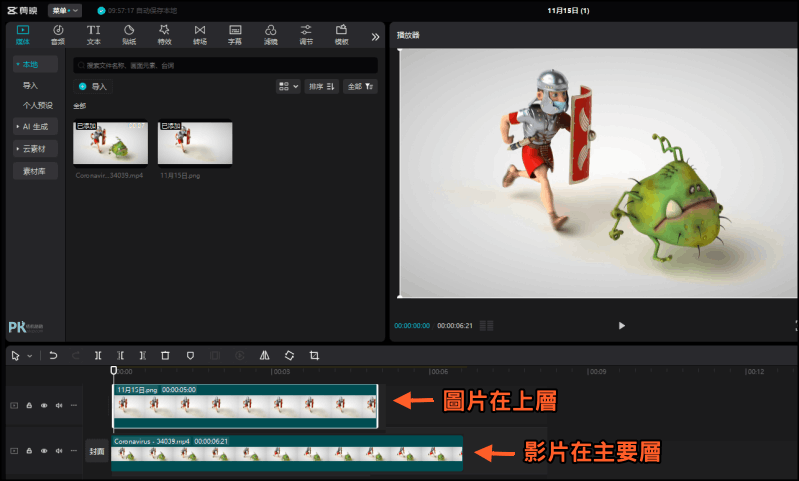This screenshot has width=799, height=481.
Task: Click the player grid ratio icon
Action: point(487,326)
